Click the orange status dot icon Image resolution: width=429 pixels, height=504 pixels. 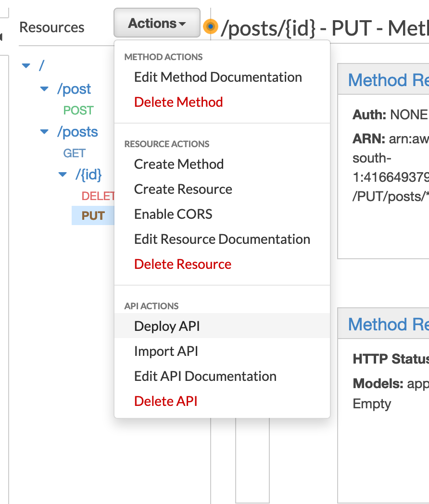tap(210, 26)
